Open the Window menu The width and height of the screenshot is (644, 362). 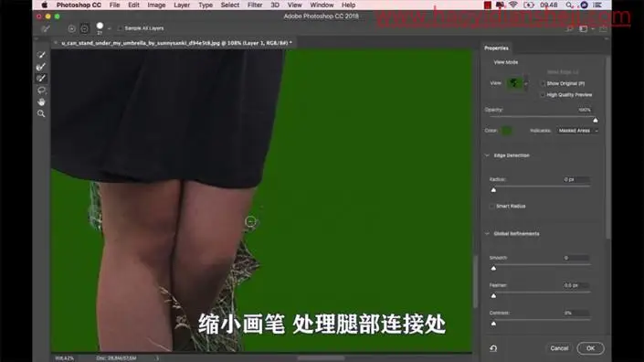click(x=322, y=5)
